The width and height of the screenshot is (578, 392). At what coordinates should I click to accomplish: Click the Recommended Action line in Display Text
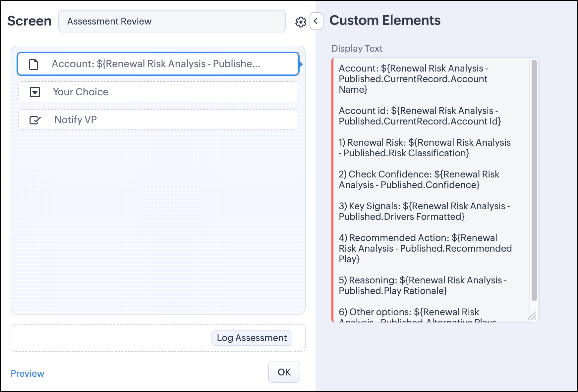[x=425, y=248]
